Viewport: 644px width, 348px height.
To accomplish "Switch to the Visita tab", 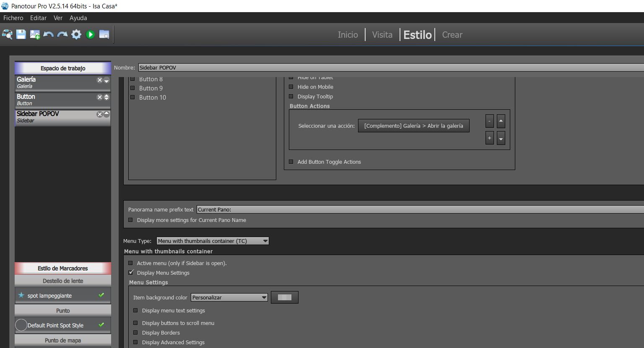I will coord(382,35).
